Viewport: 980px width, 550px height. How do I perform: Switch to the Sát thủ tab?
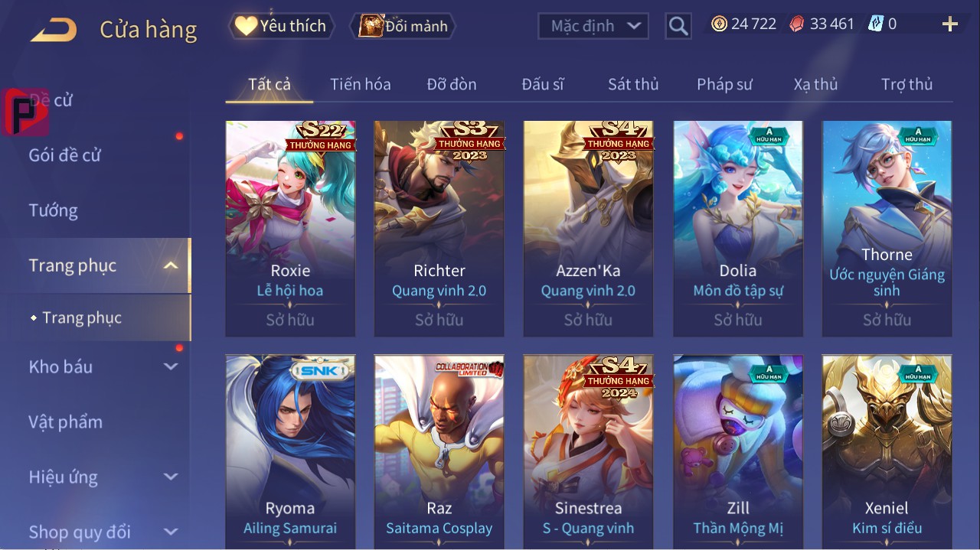pos(633,84)
